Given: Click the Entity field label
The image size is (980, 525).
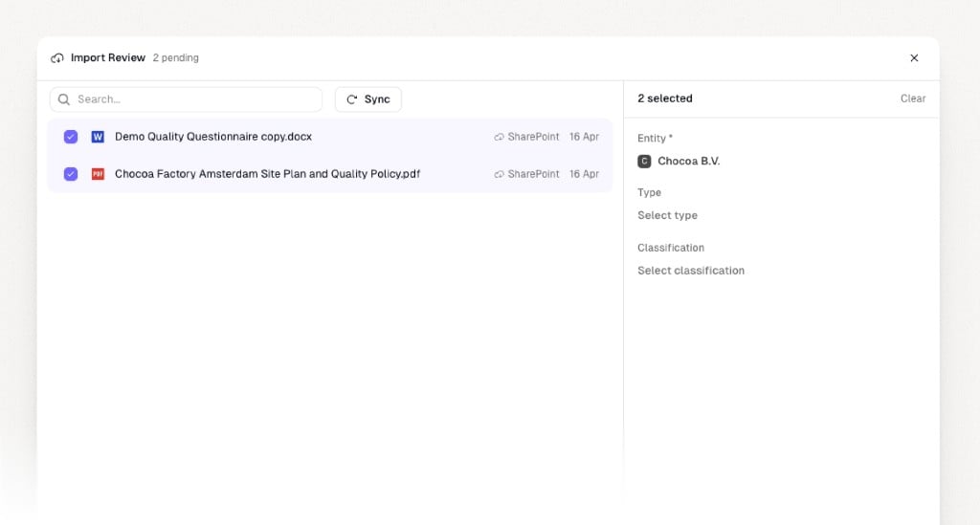Looking at the screenshot, I should pos(655,138).
